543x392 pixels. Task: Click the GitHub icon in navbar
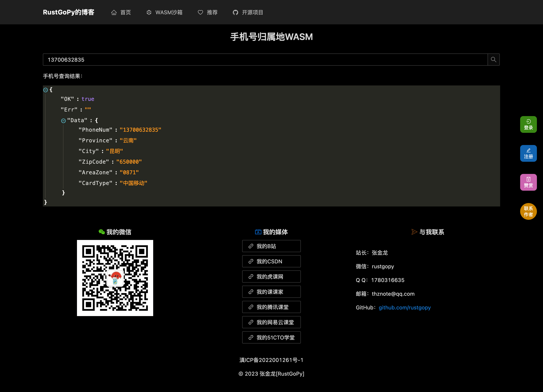(235, 12)
